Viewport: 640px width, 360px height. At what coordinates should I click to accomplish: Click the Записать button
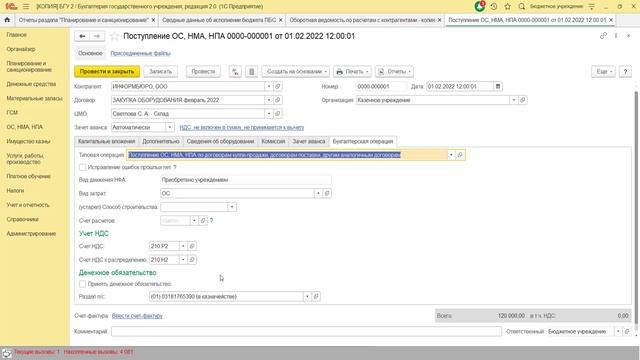coord(160,71)
